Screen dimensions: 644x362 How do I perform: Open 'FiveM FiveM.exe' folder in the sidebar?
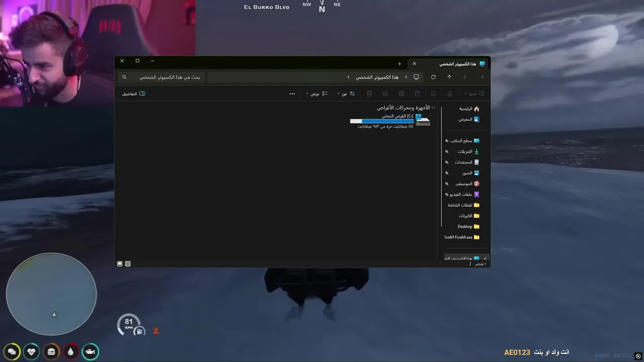tap(462, 237)
